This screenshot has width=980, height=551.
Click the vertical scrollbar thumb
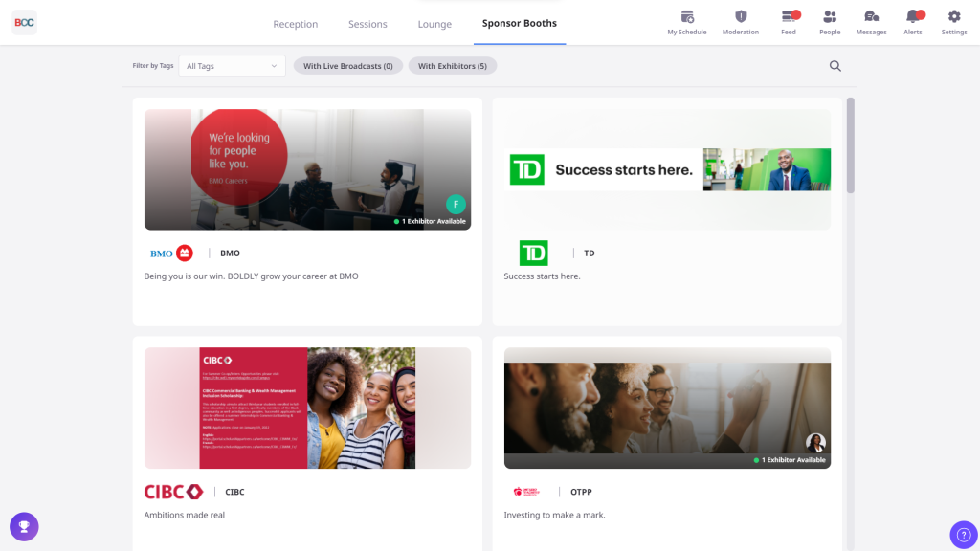(x=850, y=145)
